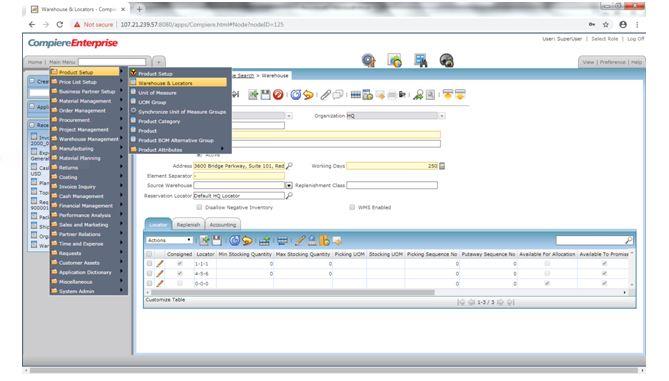Open the Actions dropdown in Locator toolbar
Viewport: 669px width, 381px height.
coord(169,241)
